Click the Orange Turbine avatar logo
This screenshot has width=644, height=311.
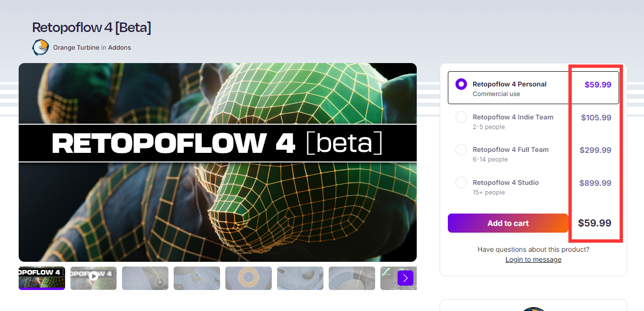coord(41,47)
